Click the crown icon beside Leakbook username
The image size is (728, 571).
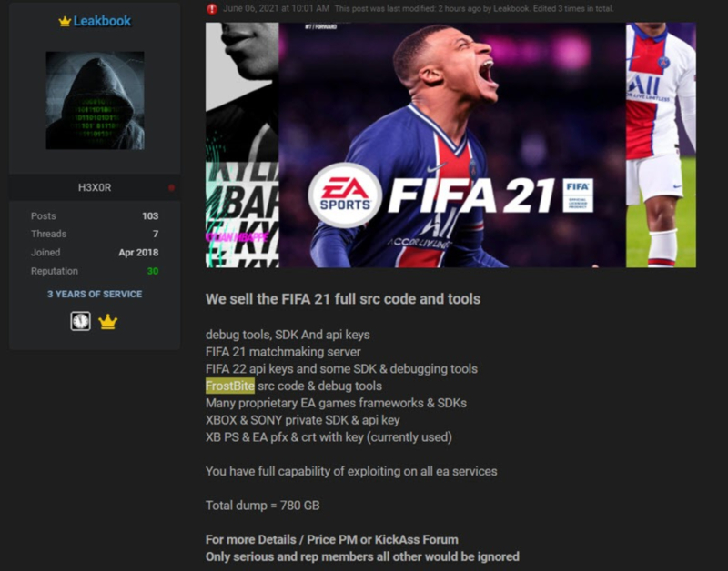click(65, 21)
